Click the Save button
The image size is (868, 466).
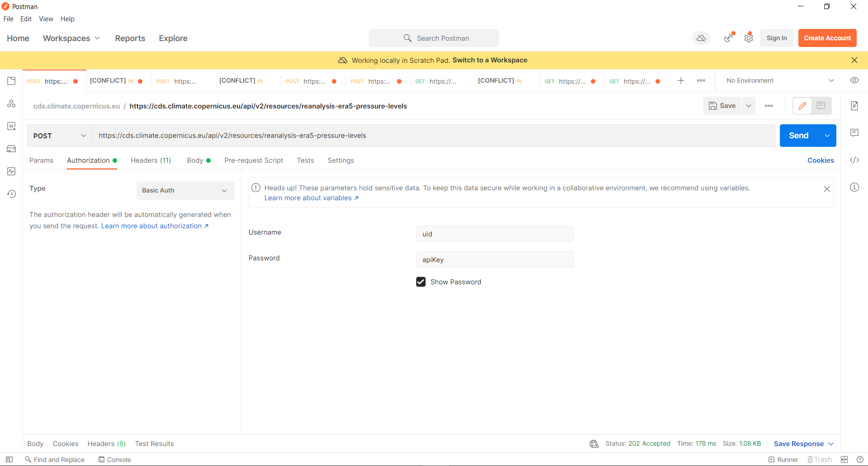coord(722,106)
